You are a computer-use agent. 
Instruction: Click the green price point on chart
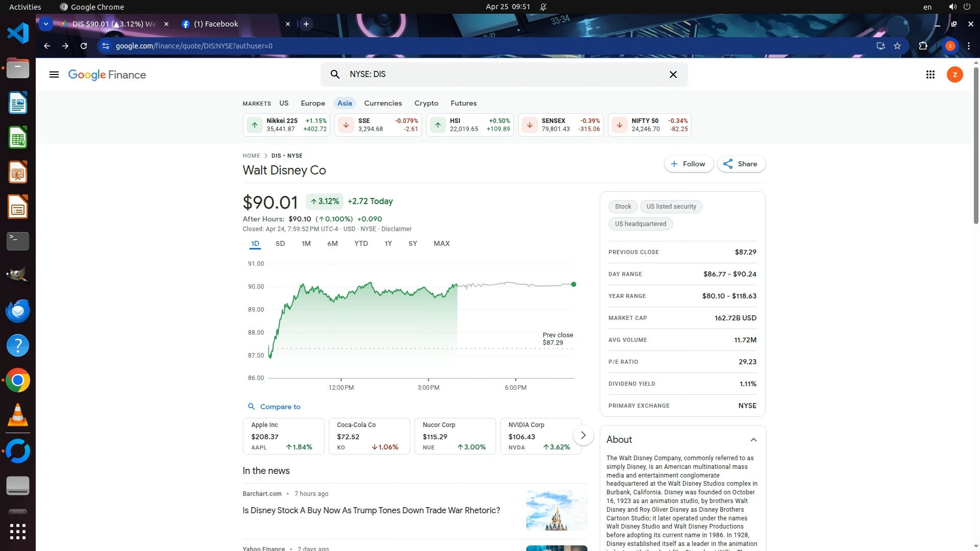[x=574, y=284]
